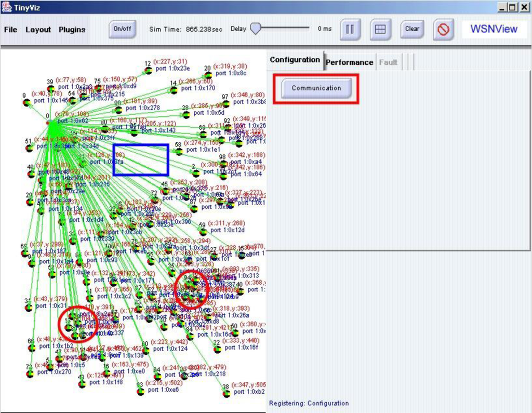Switch to the Performance tab

point(349,62)
